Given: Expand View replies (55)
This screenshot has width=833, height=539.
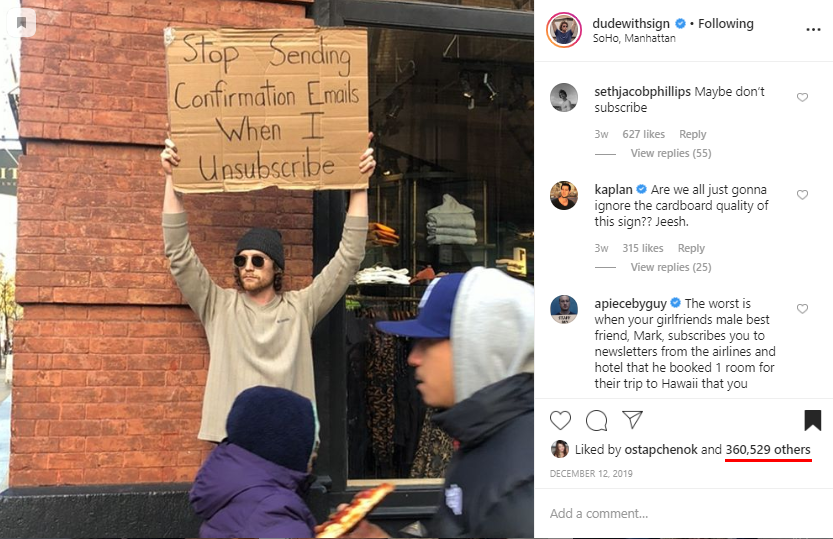Looking at the screenshot, I should click(670, 153).
